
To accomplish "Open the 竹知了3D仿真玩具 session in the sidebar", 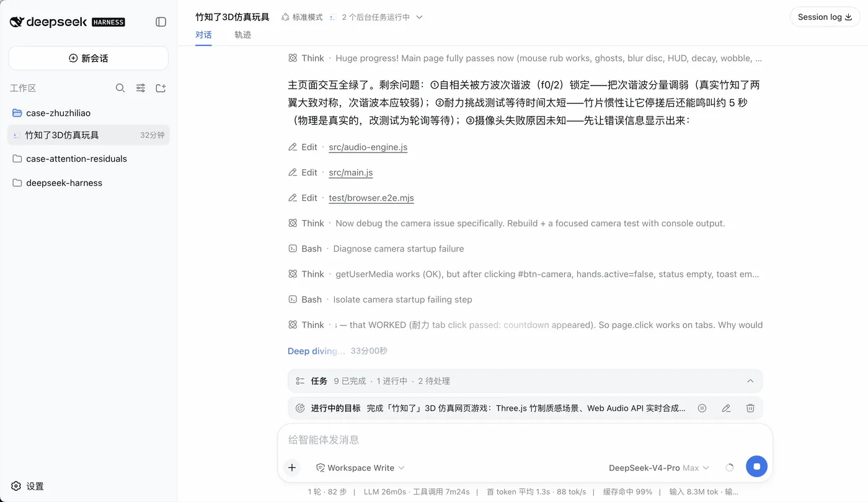I will click(88, 135).
